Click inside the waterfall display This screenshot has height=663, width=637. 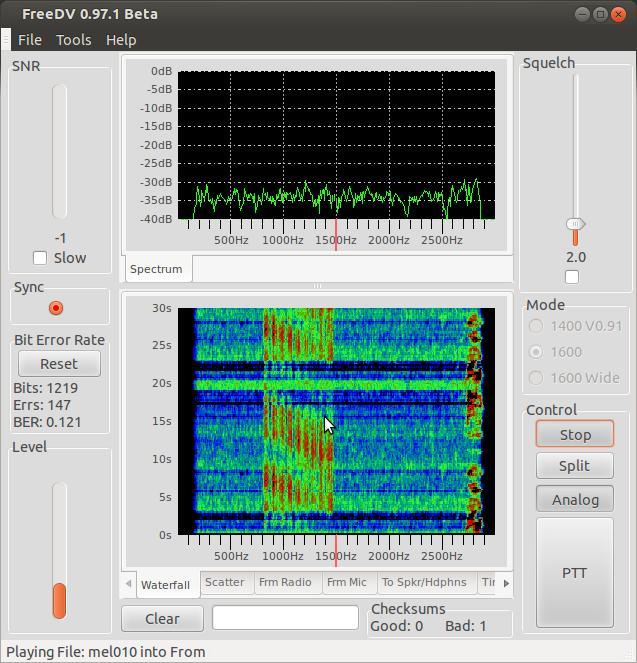tap(336, 421)
